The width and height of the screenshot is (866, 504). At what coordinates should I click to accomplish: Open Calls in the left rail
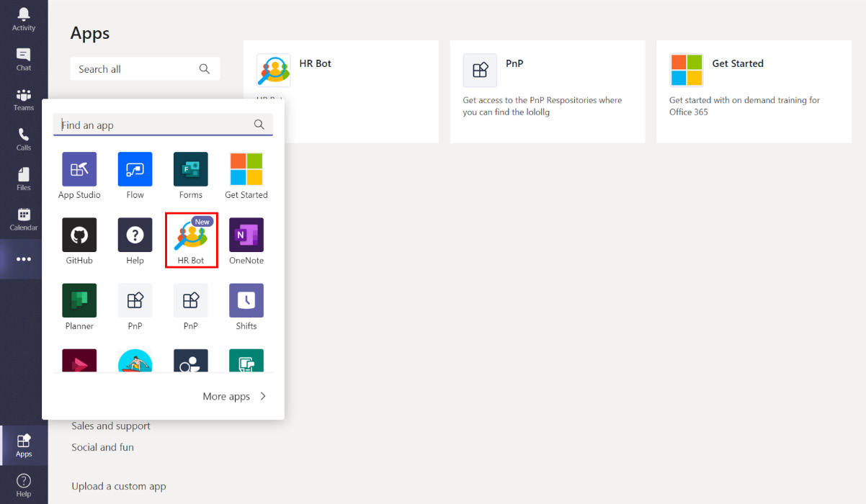click(24, 140)
